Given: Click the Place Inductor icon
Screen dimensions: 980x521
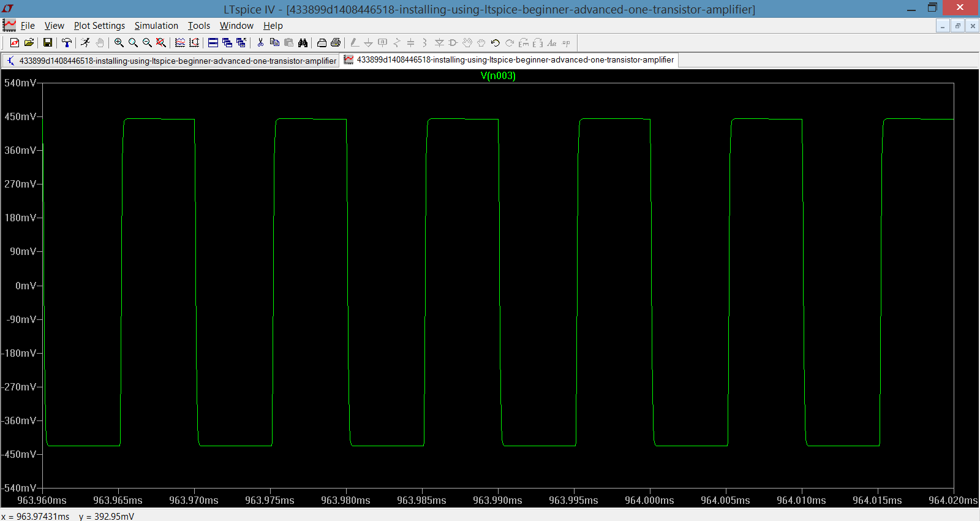Looking at the screenshot, I should tap(424, 42).
